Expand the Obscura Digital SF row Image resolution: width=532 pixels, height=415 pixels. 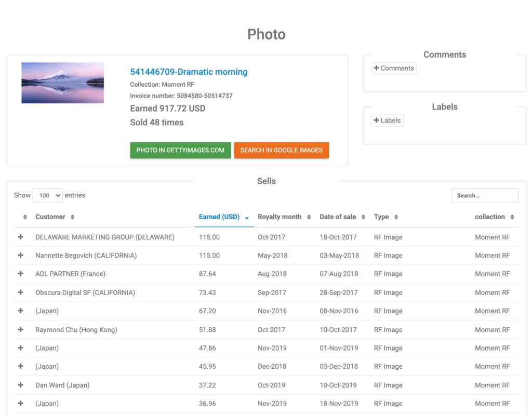21,292
